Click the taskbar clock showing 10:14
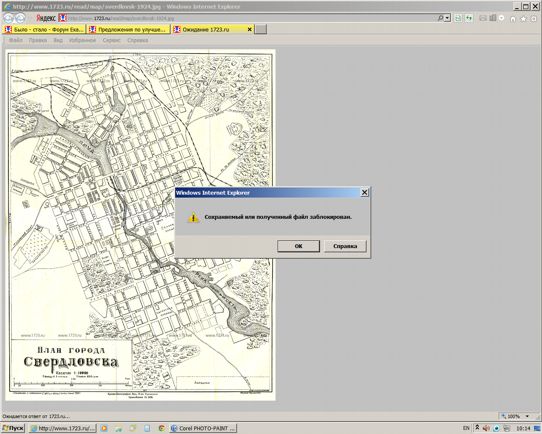Image resolution: width=542 pixels, height=434 pixels. pyautogui.click(x=523, y=428)
